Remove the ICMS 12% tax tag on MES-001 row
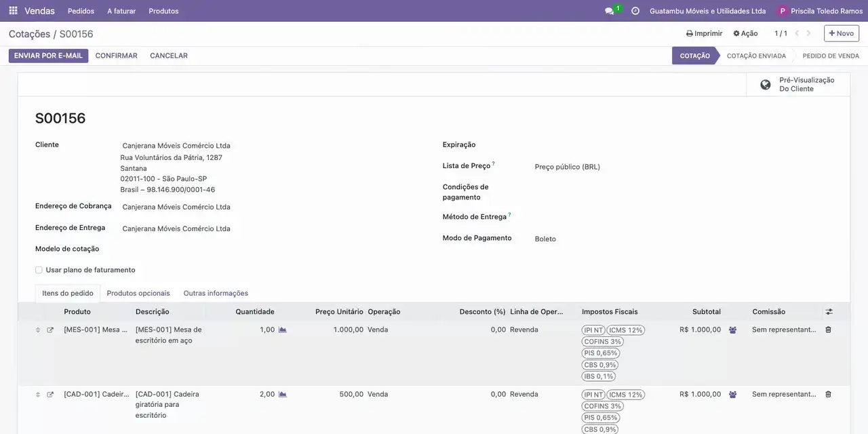The width and height of the screenshot is (868, 434). pyautogui.click(x=625, y=330)
